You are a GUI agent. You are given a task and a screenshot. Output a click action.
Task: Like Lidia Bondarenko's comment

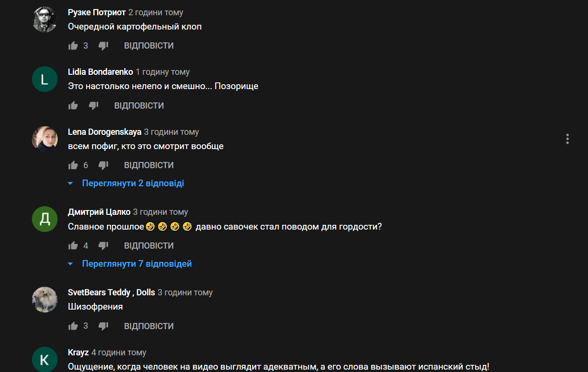coord(73,106)
